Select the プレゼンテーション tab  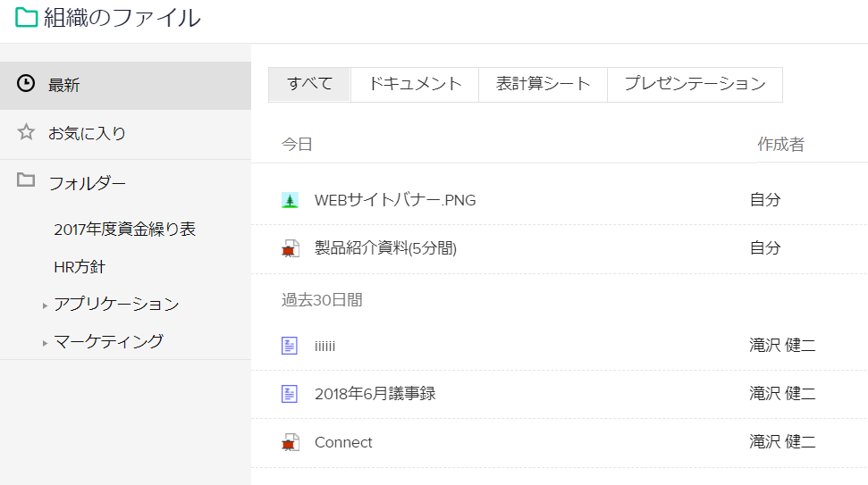tap(695, 84)
